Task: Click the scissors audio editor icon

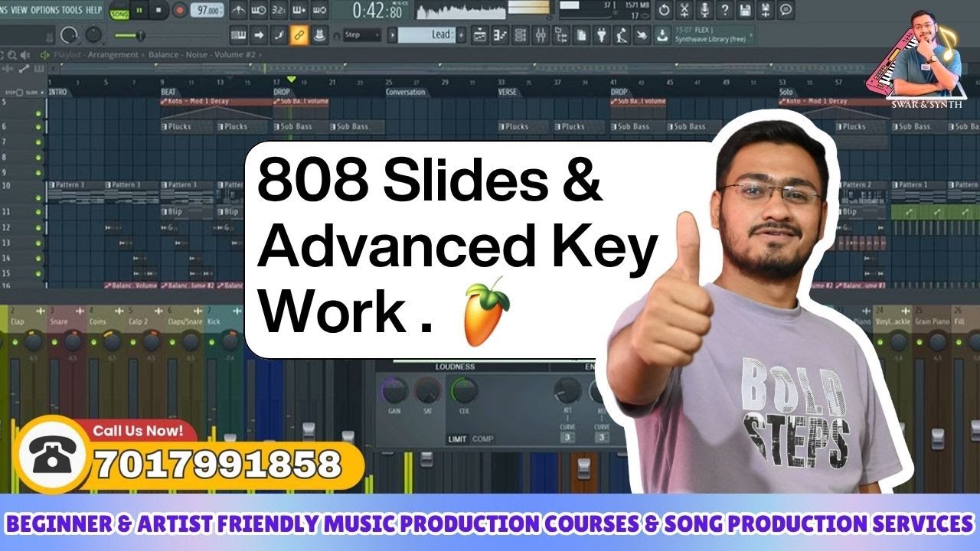Action: (x=684, y=11)
